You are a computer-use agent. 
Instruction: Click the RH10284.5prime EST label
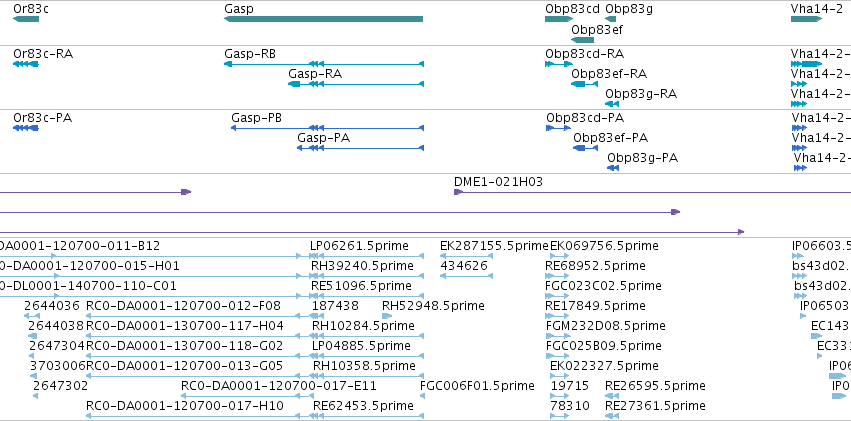tap(364, 326)
